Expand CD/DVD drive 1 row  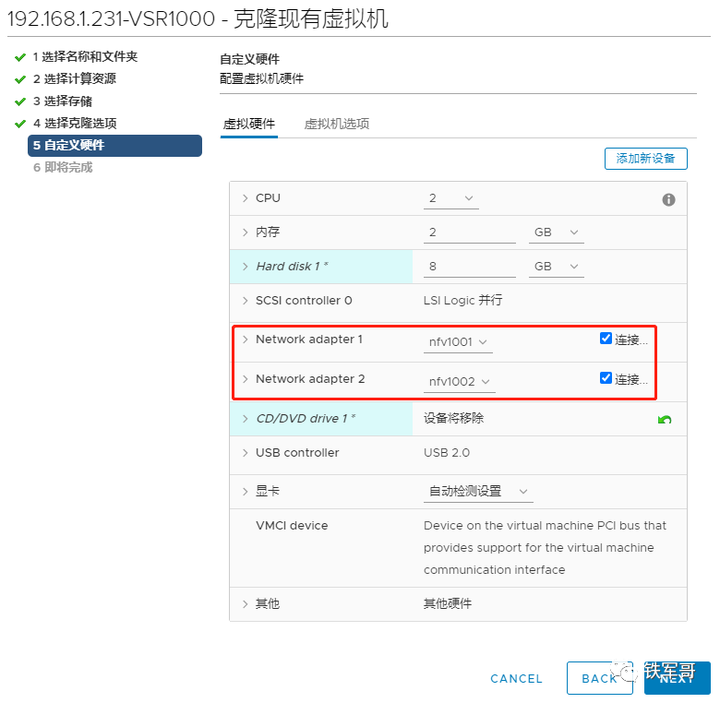(245, 418)
